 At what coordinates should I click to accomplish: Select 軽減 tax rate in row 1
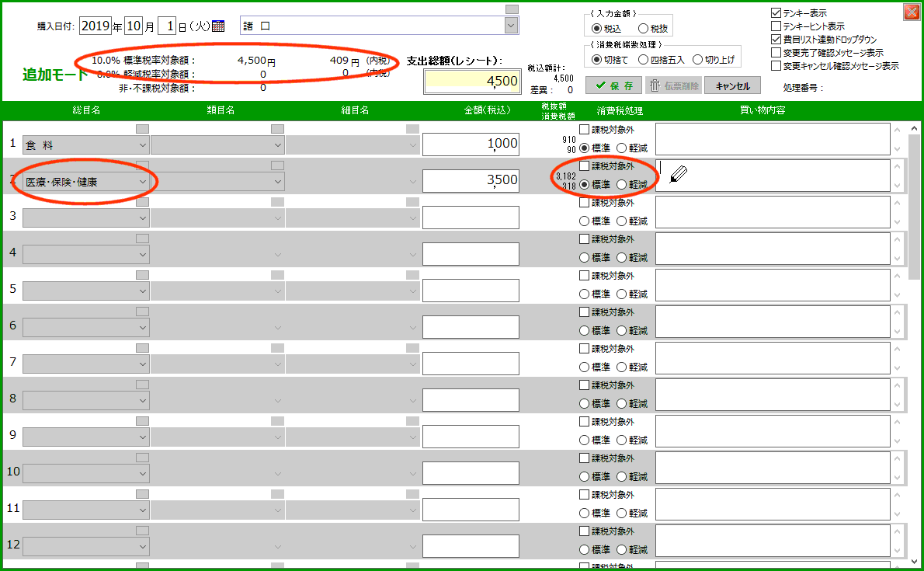(x=621, y=148)
